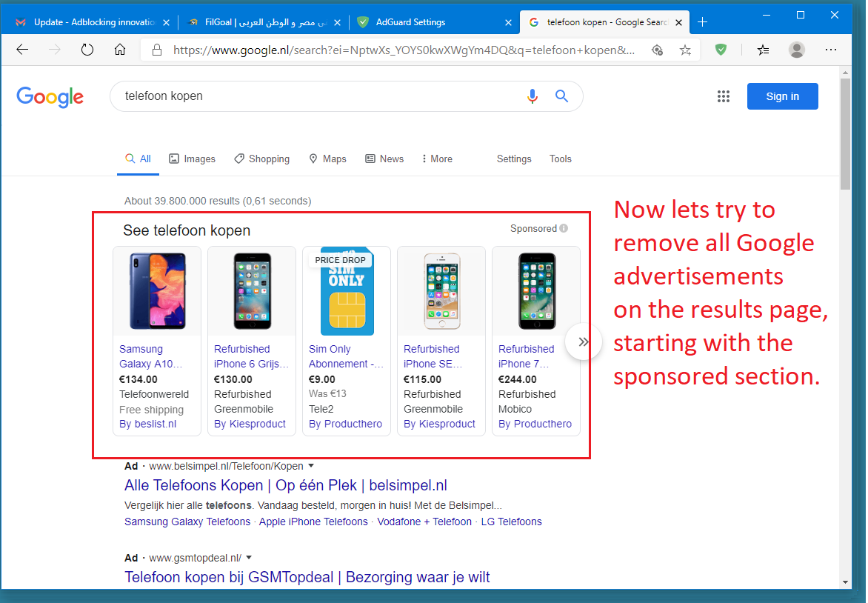Open the Alle Telefoons Kopen belsimpel link
This screenshot has height=603, width=868.
coord(285,486)
